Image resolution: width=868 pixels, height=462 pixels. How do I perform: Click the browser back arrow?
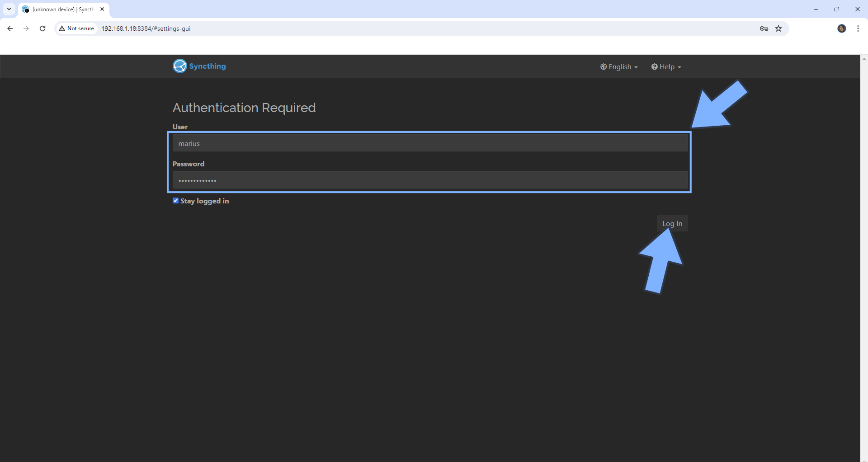click(10, 28)
